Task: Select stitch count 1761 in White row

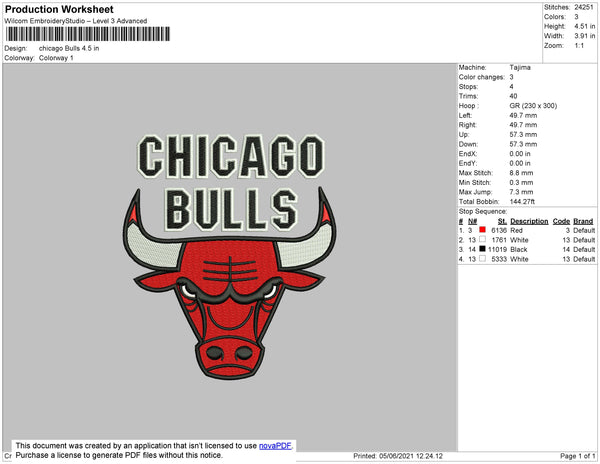Action: pos(499,240)
